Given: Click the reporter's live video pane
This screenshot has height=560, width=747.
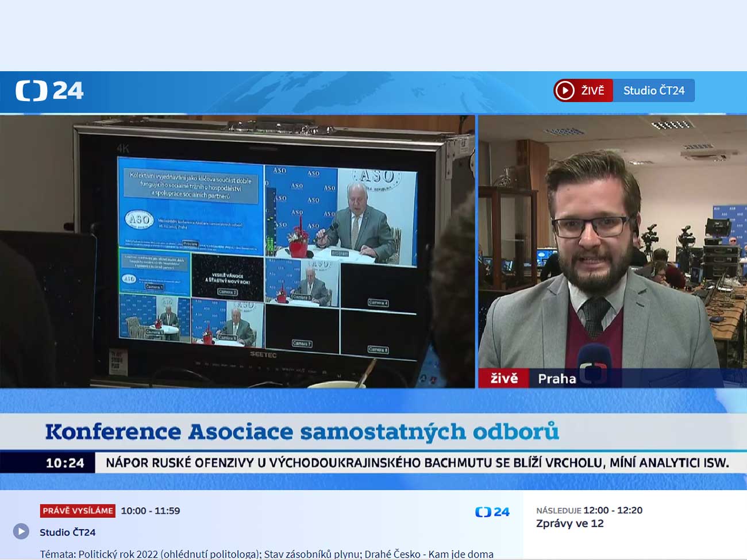Looking at the screenshot, I should click(612, 241).
